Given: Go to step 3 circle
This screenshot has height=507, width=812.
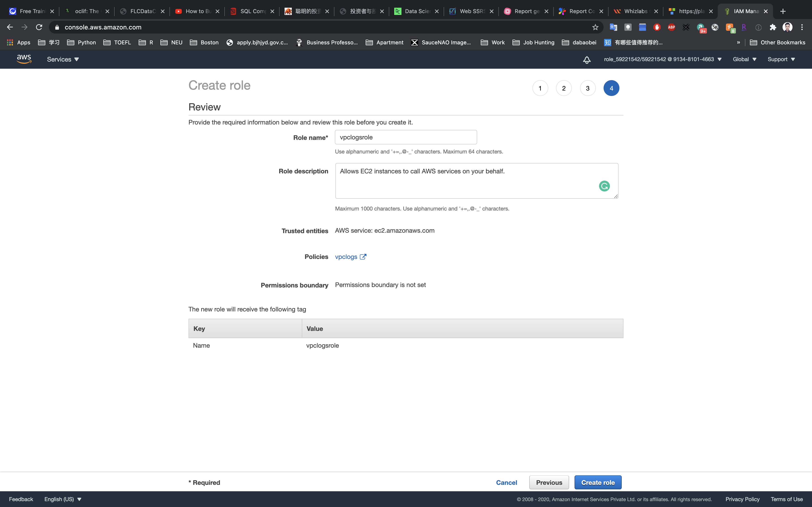Looking at the screenshot, I should point(587,88).
